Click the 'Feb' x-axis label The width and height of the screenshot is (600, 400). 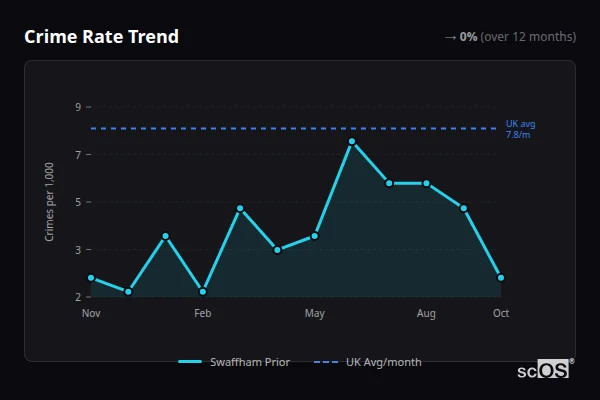pos(203,313)
